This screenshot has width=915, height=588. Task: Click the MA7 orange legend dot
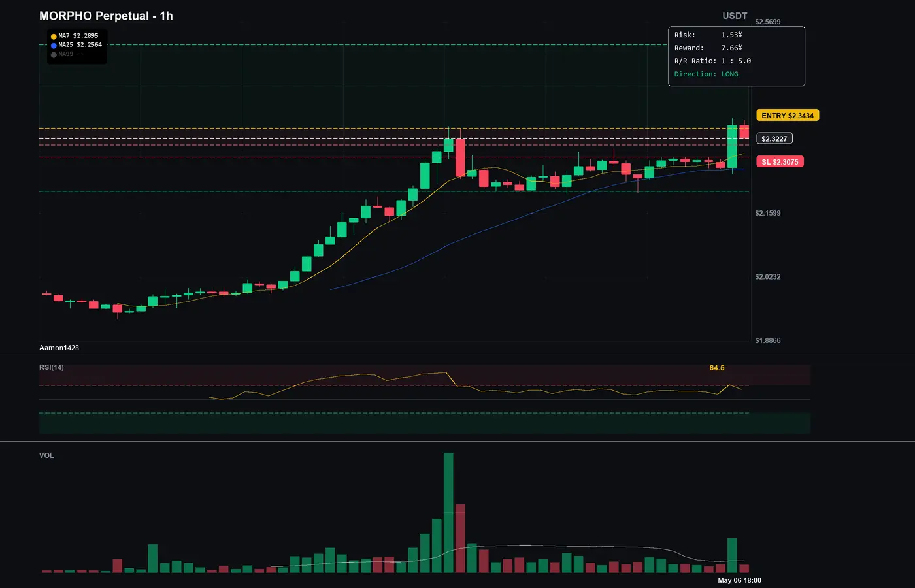(x=54, y=37)
